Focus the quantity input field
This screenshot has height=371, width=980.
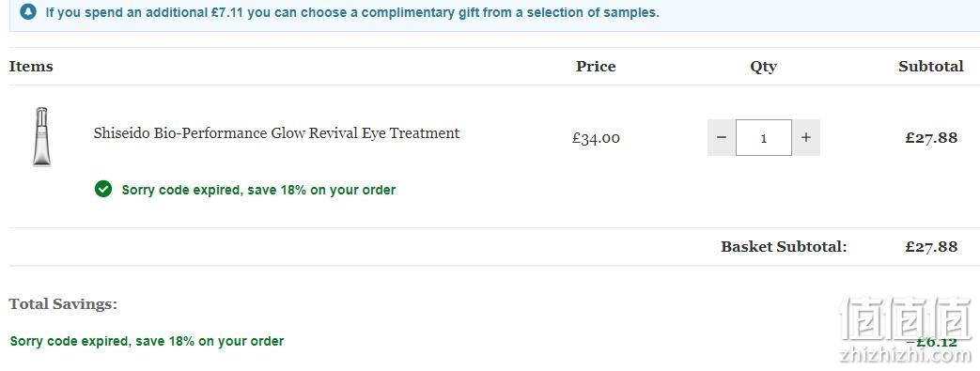pyautogui.click(x=764, y=137)
